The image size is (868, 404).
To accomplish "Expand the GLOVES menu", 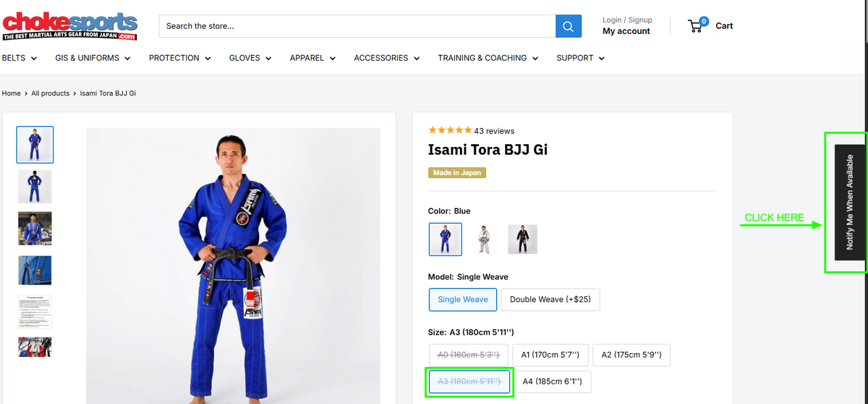I will pos(250,58).
